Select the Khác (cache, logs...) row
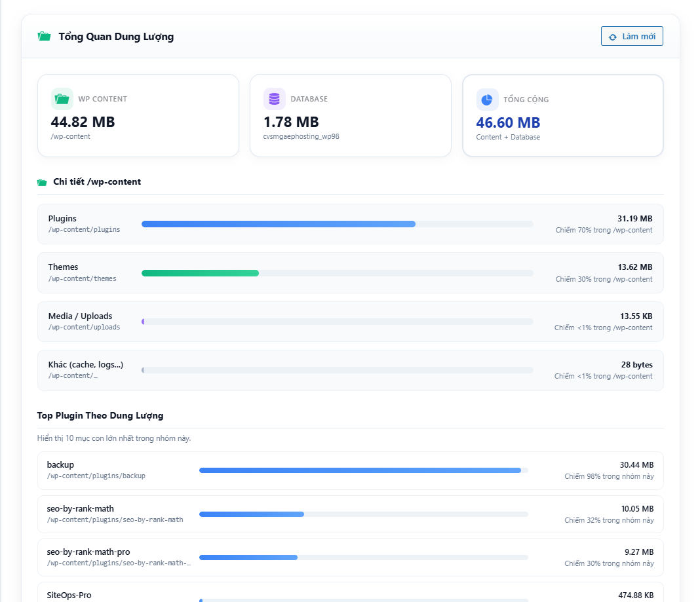This screenshot has height=602, width=700. click(351, 370)
